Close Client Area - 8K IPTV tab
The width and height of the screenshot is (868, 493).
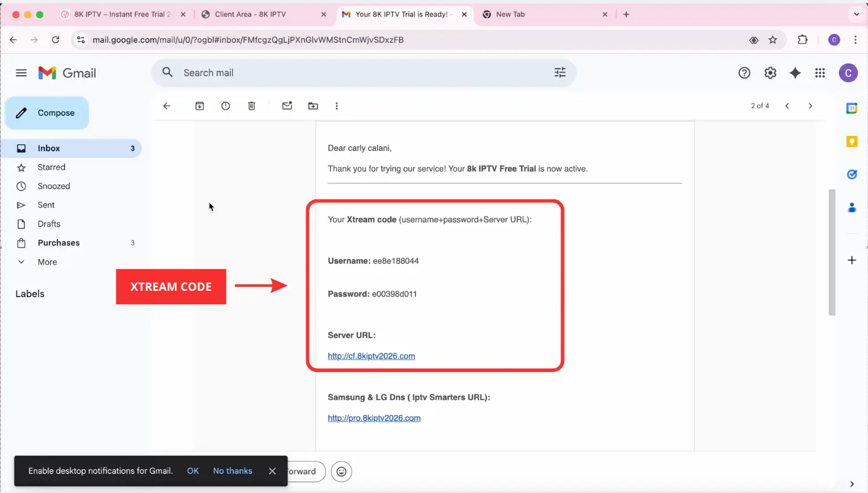[x=323, y=14]
